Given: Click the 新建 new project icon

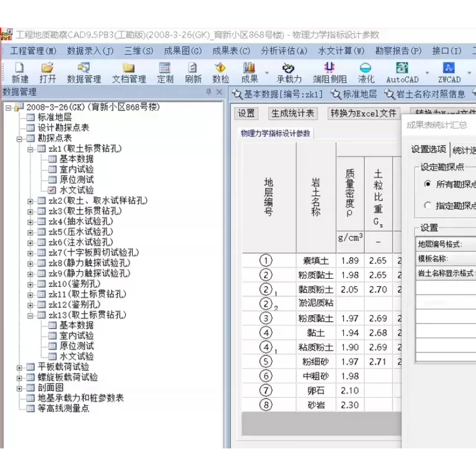Looking at the screenshot, I should point(20,73).
